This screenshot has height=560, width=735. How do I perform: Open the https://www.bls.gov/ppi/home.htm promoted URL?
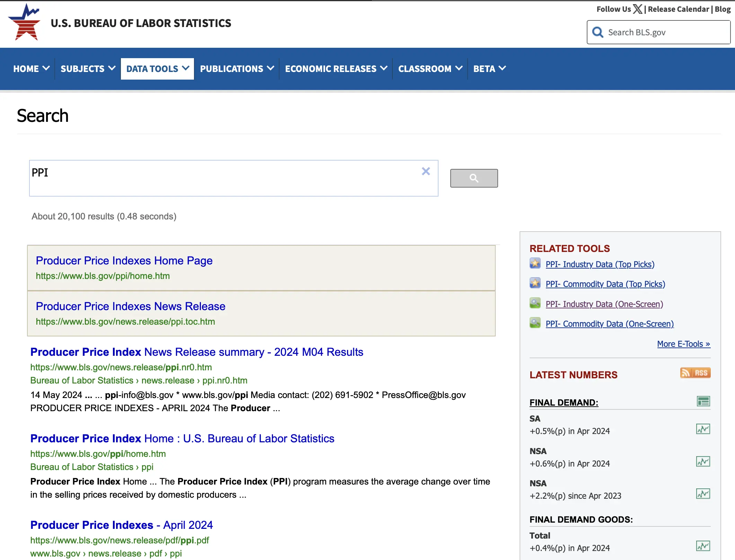tap(103, 276)
